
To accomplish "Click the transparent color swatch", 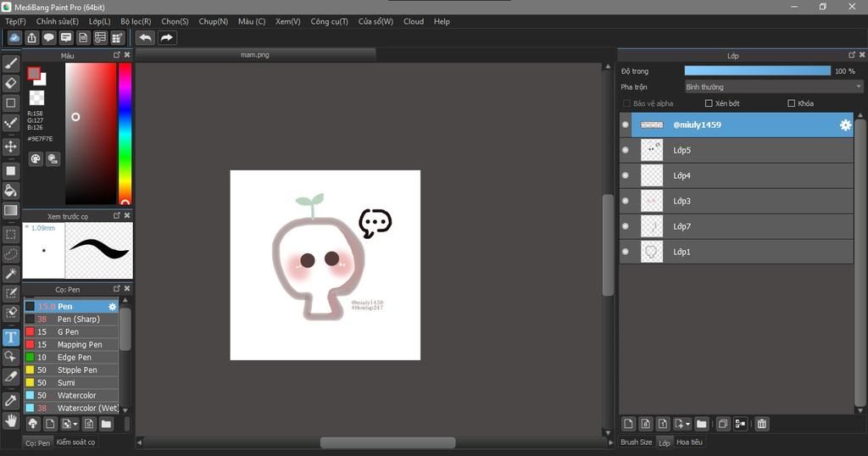I will pos(36,98).
